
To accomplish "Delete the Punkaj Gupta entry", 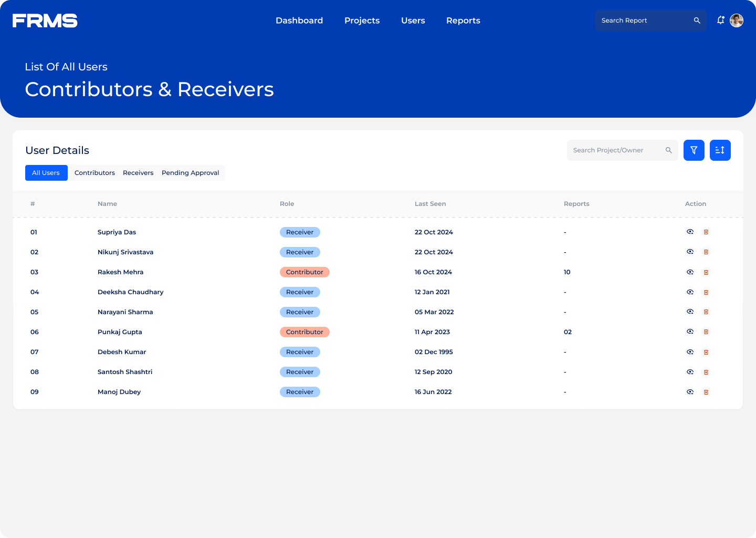I will pos(706,332).
